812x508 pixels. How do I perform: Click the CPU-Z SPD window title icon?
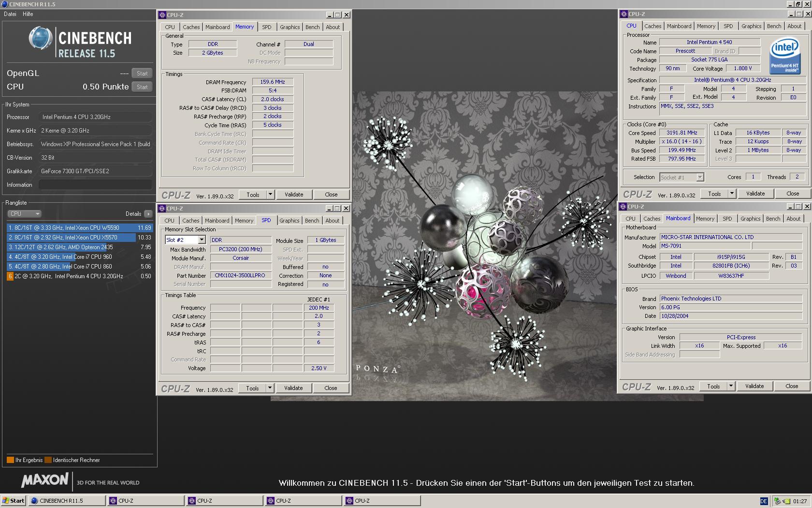162,209
